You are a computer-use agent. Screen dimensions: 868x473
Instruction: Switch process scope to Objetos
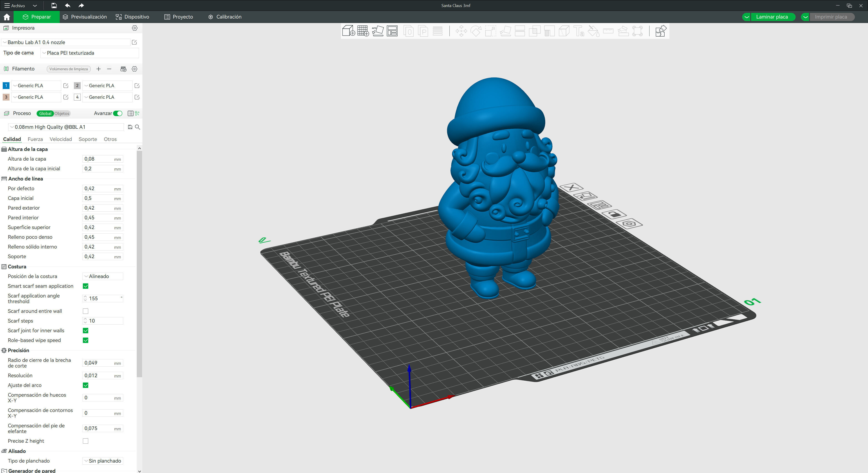click(x=62, y=113)
